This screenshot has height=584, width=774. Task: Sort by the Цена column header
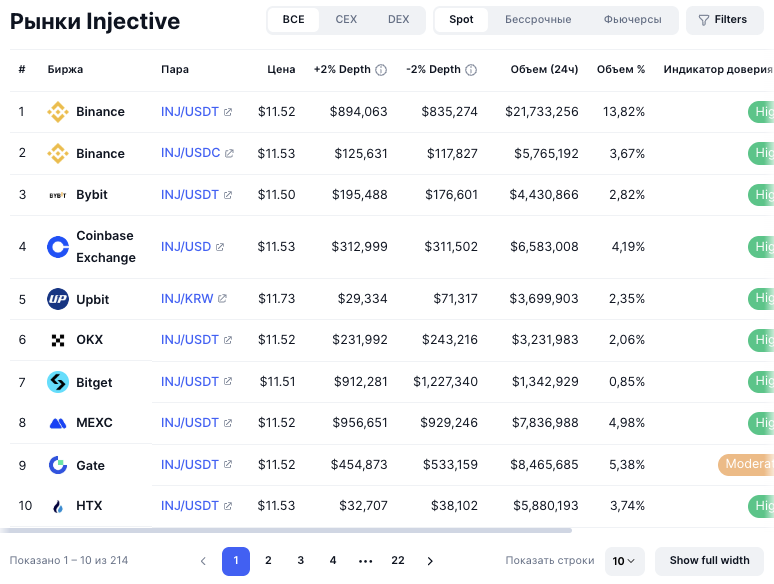point(281,70)
